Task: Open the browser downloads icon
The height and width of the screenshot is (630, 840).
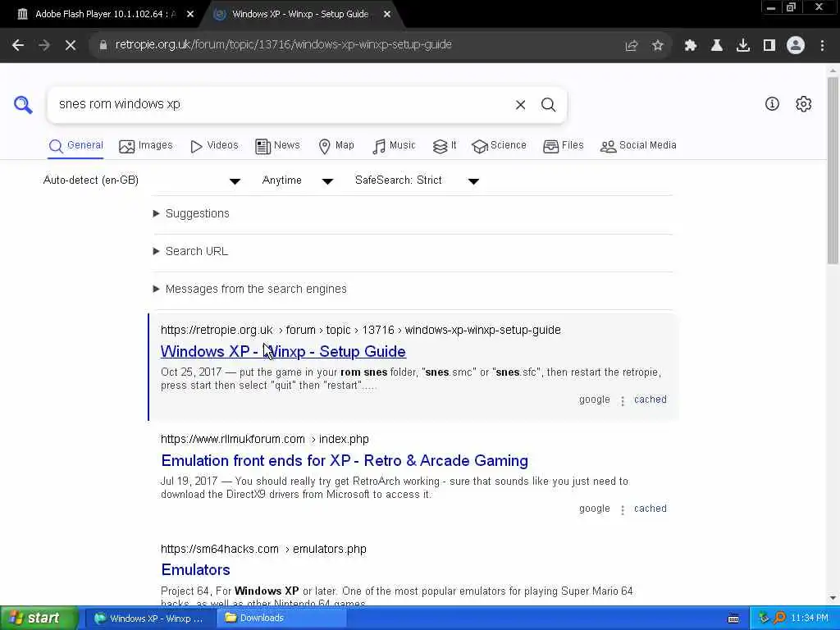Action: pos(743,46)
